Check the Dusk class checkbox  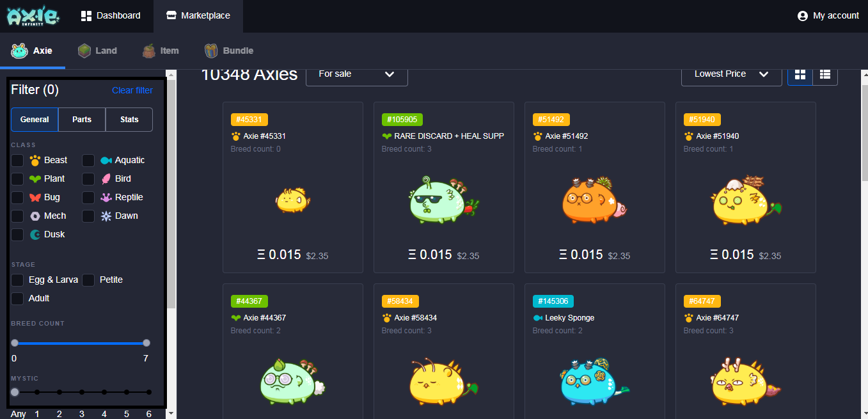click(17, 235)
